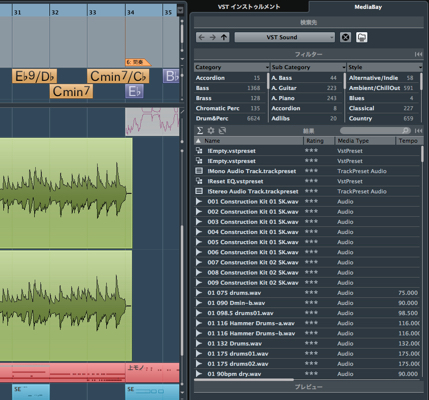The width and height of the screenshot is (429, 400).
Task: Go back in MediaBay location history
Action: click(x=201, y=37)
